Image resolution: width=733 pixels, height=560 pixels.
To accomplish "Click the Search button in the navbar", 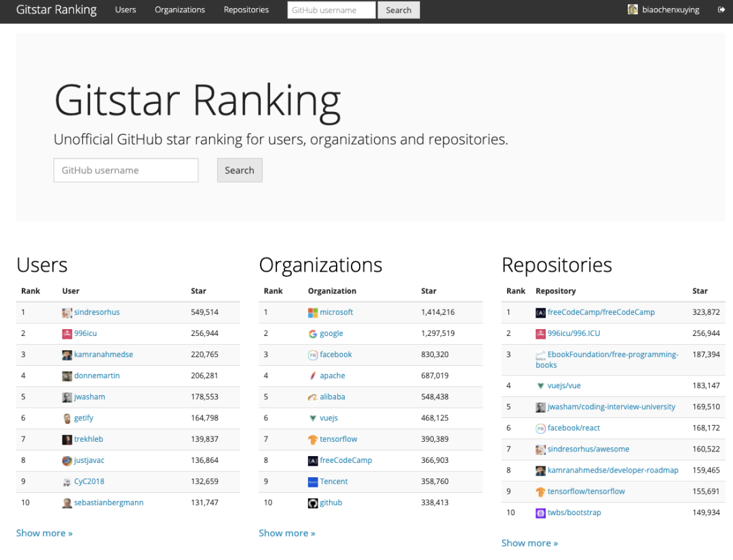I will point(398,10).
